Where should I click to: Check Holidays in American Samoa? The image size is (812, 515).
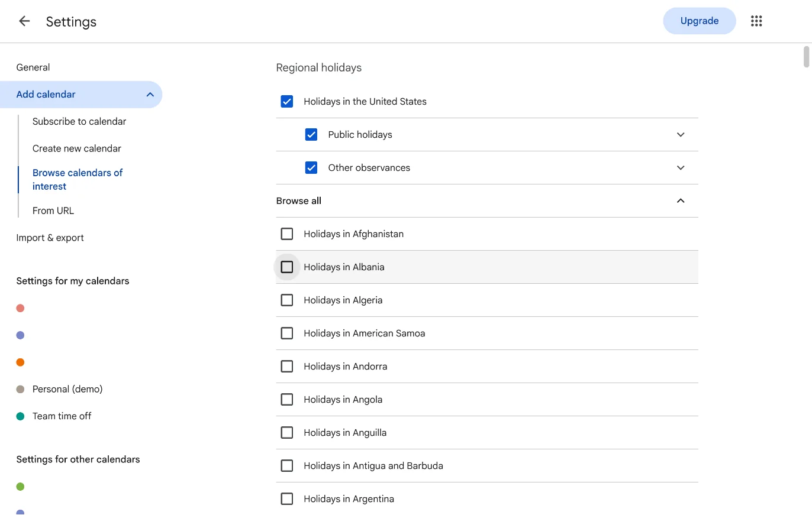click(x=287, y=333)
